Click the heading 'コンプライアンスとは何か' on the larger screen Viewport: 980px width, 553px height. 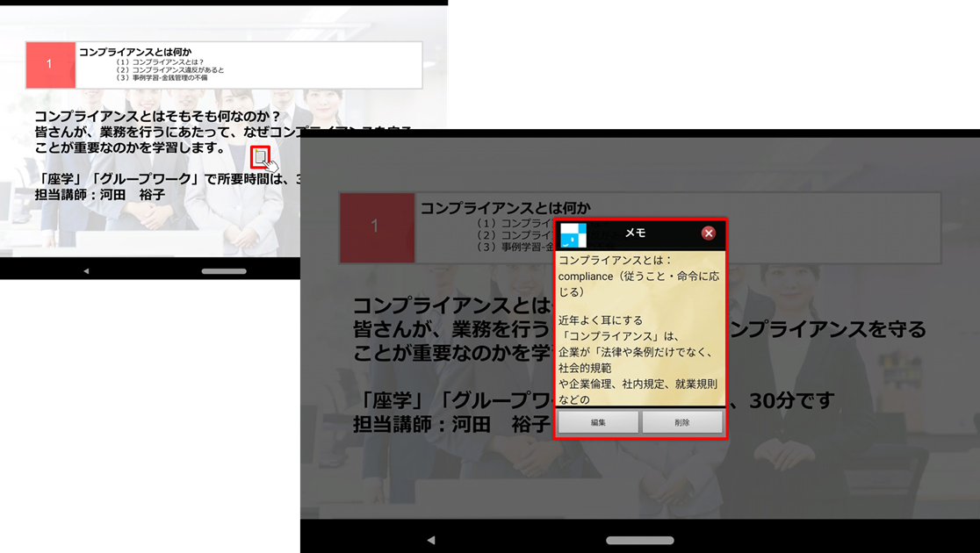coord(505,208)
